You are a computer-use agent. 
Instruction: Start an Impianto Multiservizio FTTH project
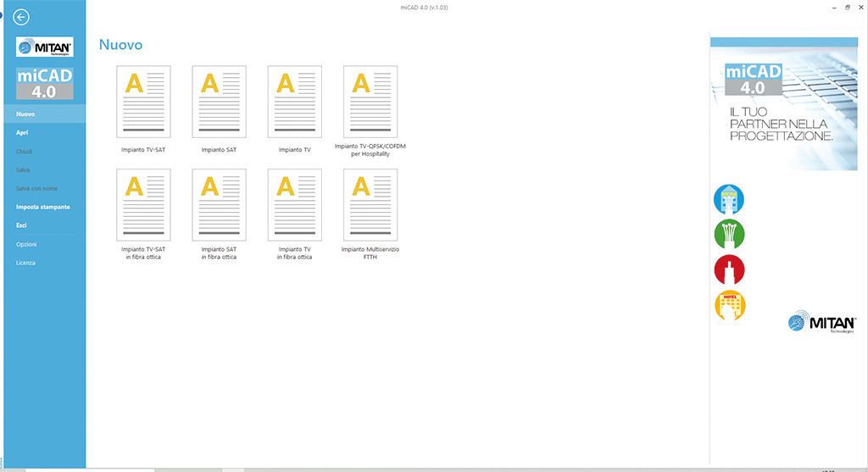370,205
